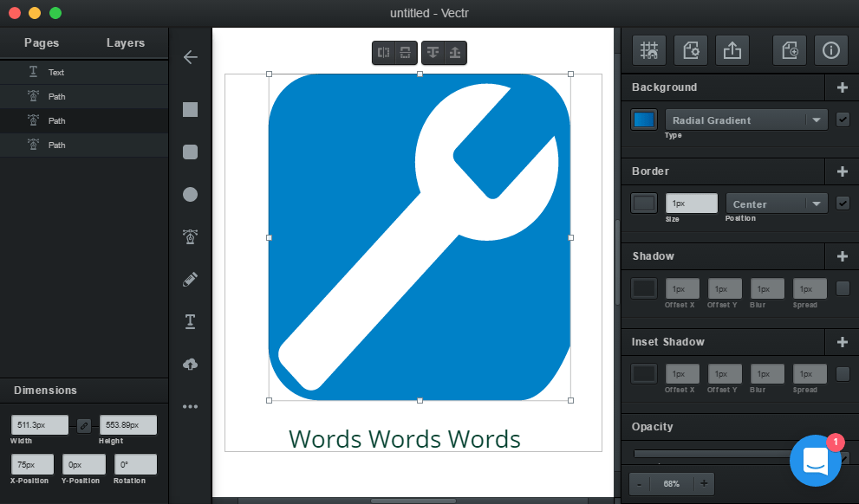Screen dimensions: 859x504
Task: Toggle the Border enabled checkbox
Action: click(x=842, y=203)
